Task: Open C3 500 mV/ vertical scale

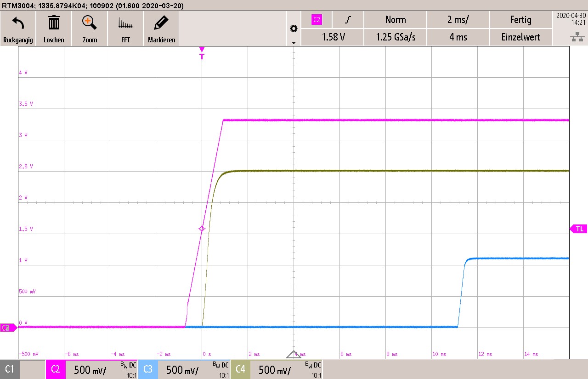Action: (x=182, y=370)
